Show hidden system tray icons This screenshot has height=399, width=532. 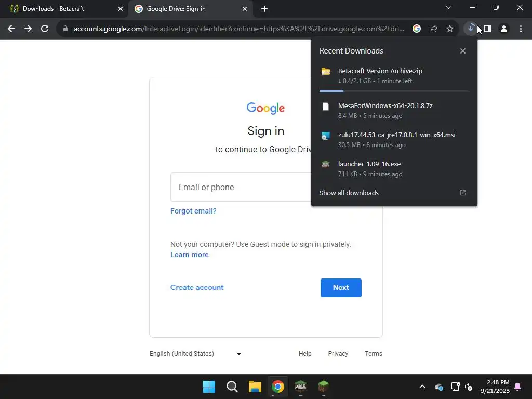pyautogui.click(x=422, y=387)
